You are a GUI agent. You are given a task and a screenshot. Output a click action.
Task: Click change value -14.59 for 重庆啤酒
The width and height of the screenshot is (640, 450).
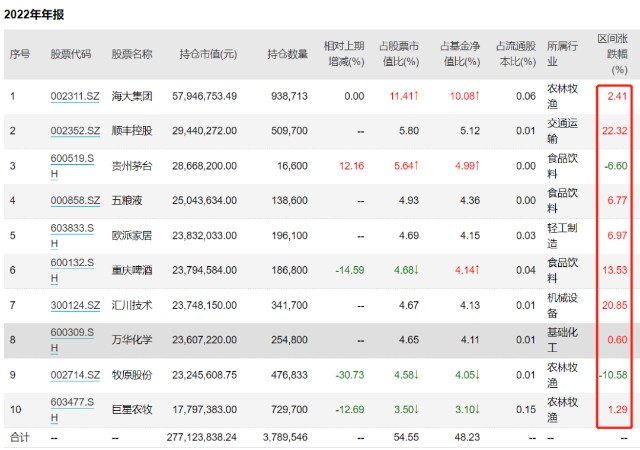[x=350, y=270]
